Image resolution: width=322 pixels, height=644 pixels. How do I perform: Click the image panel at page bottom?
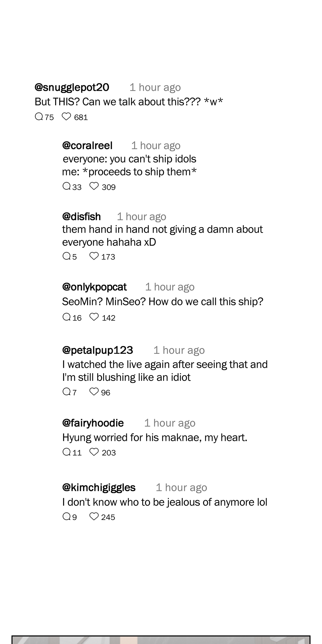(161, 640)
